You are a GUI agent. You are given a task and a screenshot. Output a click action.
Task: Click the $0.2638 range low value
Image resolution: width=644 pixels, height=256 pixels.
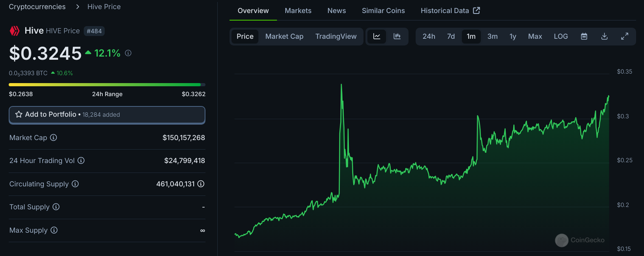(21, 94)
